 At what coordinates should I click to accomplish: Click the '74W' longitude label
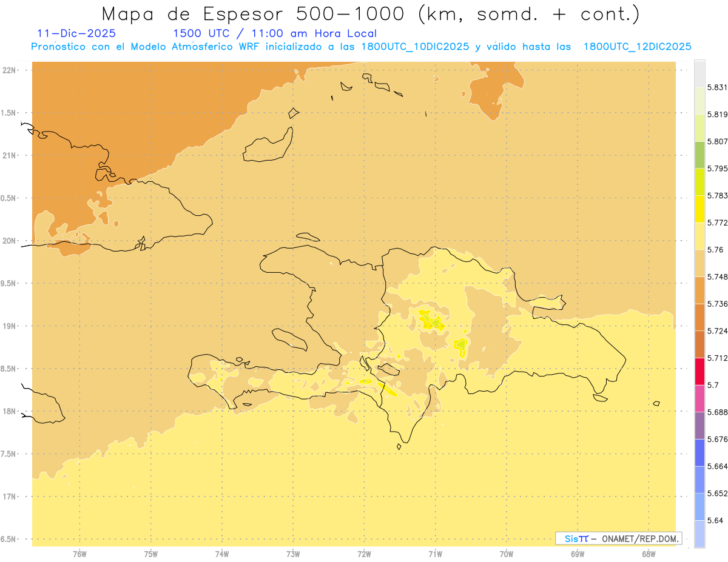coord(222,554)
